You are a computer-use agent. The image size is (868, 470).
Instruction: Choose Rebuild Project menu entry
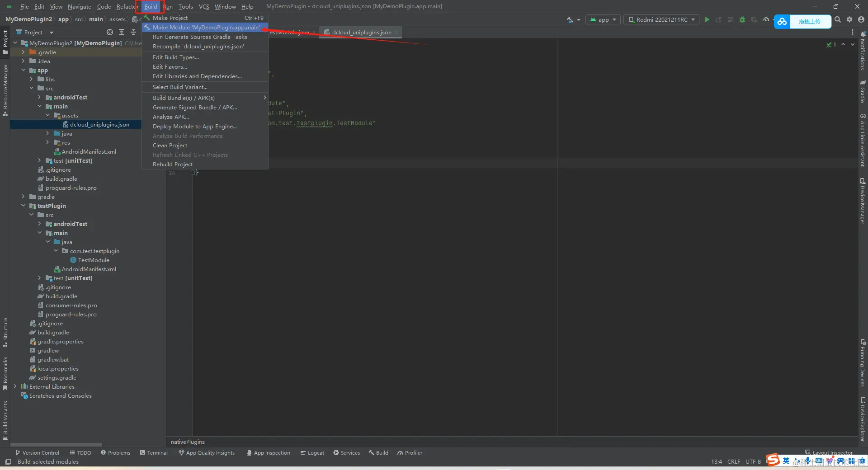click(205, 164)
